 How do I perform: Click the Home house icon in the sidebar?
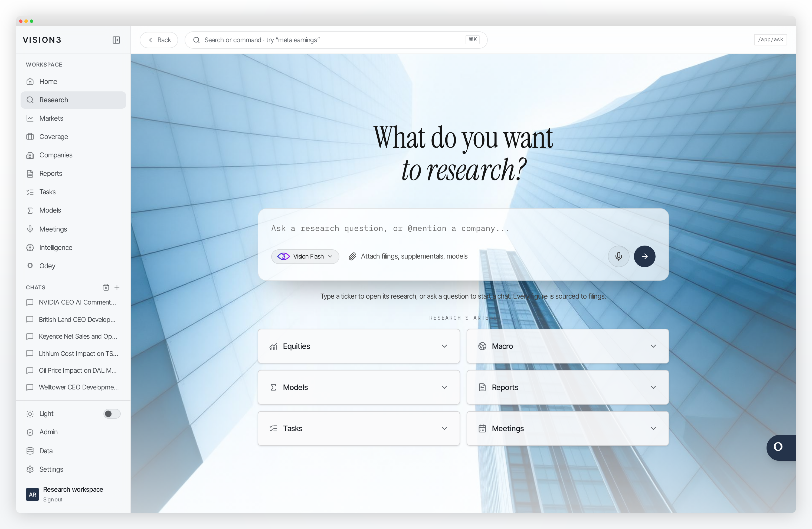30,81
